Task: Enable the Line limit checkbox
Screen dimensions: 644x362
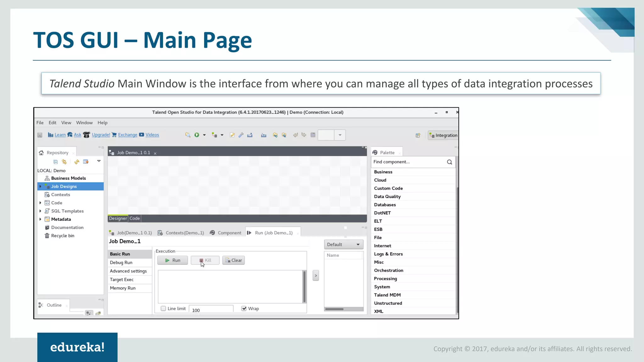Action: [x=163, y=309]
